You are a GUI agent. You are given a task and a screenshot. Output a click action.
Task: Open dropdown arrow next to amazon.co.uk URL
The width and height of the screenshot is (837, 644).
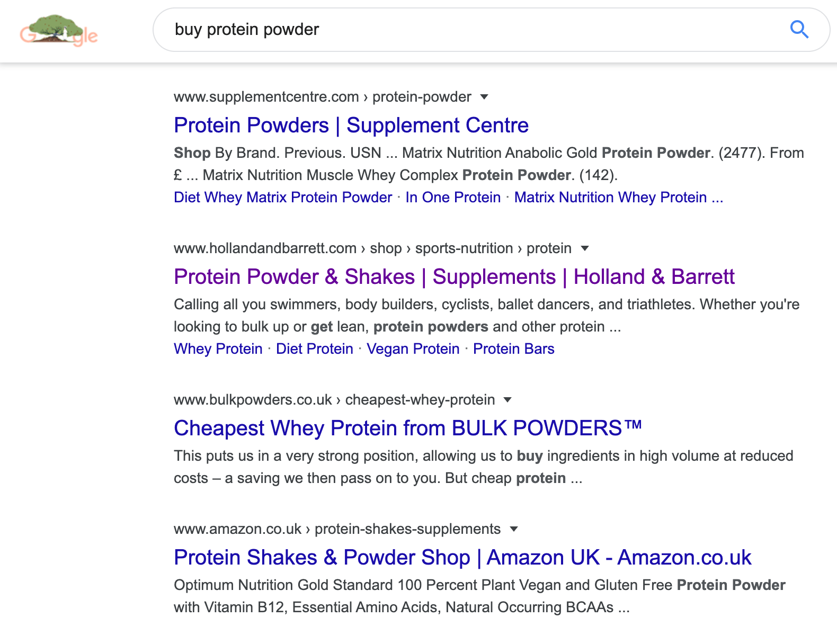point(513,529)
